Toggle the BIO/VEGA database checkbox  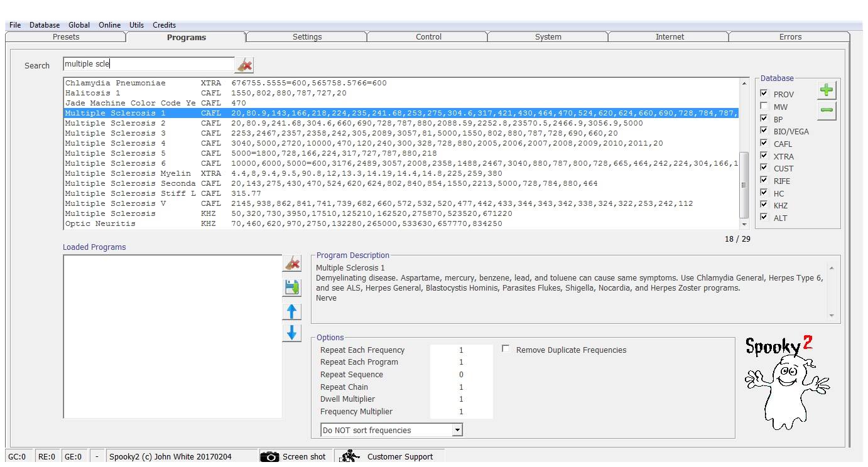point(764,131)
